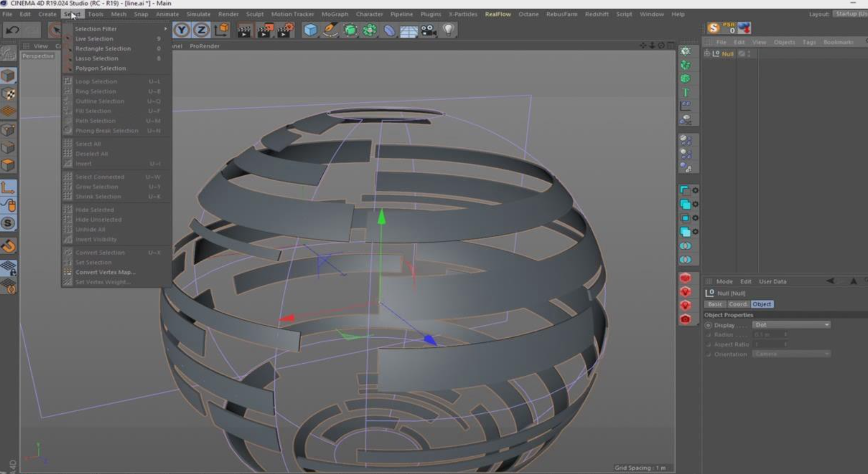Toggle Enable Snap magnet icon
868x474 pixels.
coord(8,247)
